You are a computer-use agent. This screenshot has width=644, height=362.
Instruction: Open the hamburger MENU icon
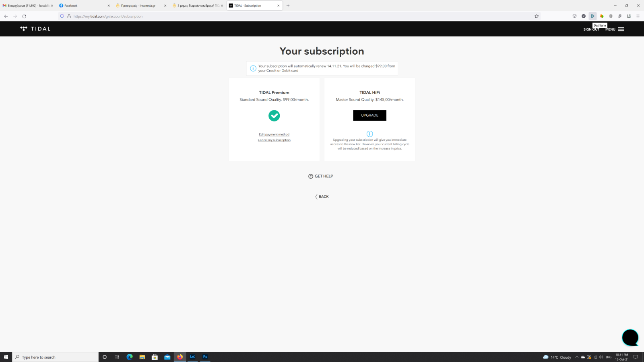click(x=621, y=29)
